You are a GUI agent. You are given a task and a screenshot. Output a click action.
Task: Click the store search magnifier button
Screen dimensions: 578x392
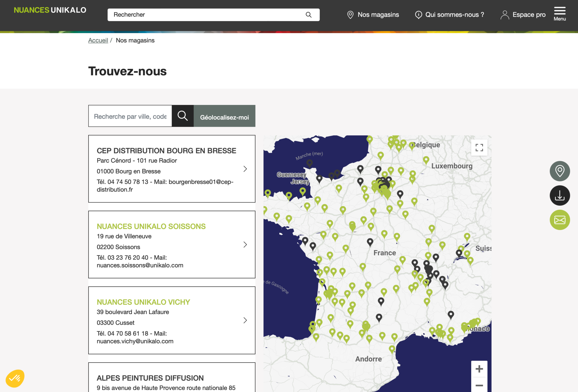[x=183, y=116]
